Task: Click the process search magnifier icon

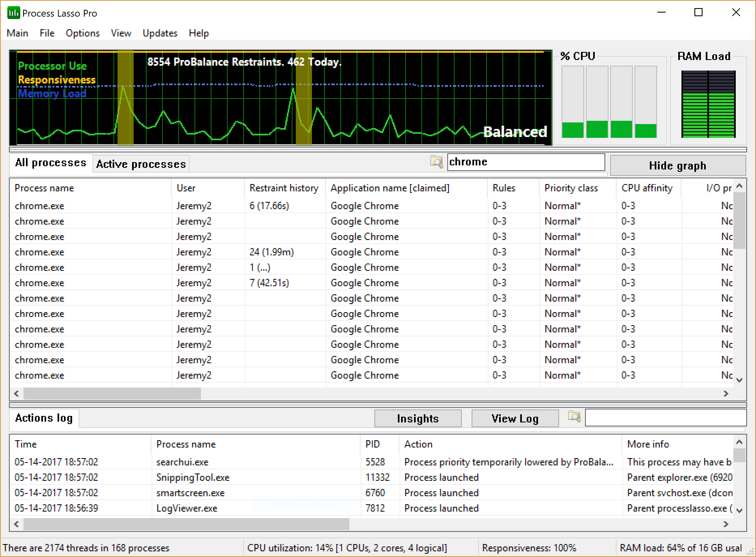Action: [436, 163]
